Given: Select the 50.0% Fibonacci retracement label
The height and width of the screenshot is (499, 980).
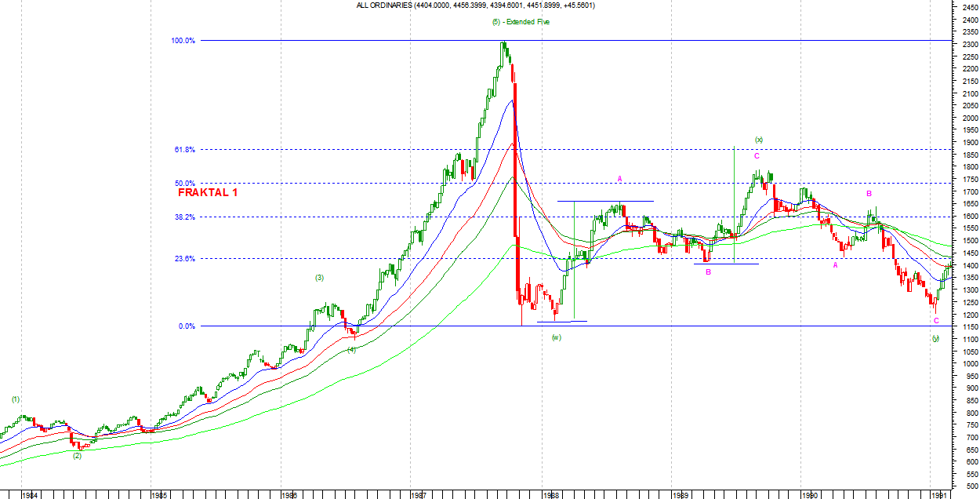Looking at the screenshot, I should (x=185, y=184).
